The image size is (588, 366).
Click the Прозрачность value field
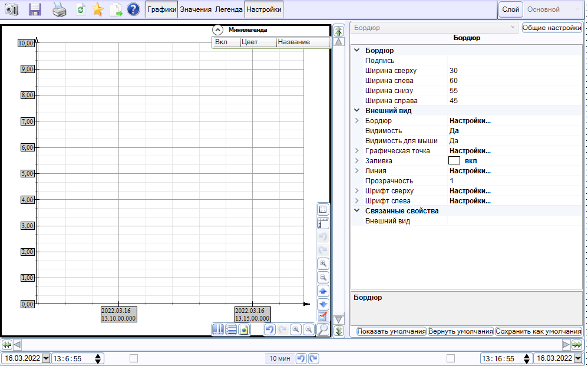coord(514,181)
